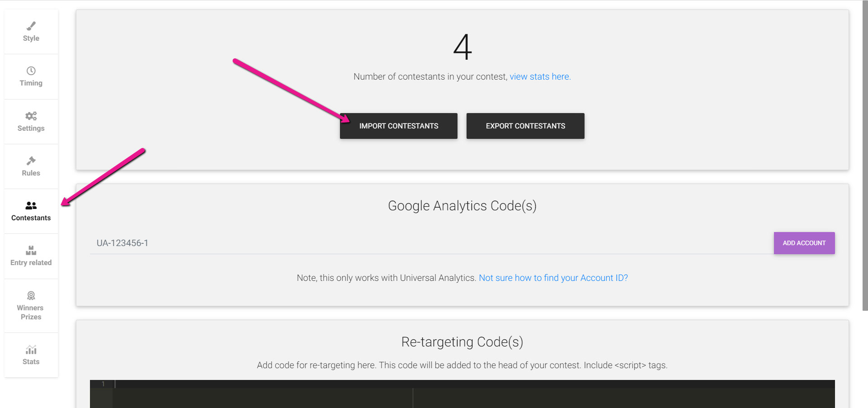Image resolution: width=868 pixels, height=408 pixels.
Task: Click the Style paintbrush icon
Action: tap(31, 26)
